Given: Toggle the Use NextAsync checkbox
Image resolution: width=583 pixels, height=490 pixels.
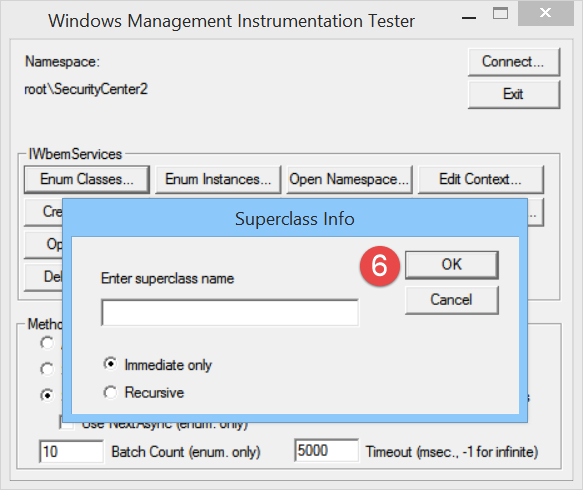Looking at the screenshot, I should click(x=66, y=423).
